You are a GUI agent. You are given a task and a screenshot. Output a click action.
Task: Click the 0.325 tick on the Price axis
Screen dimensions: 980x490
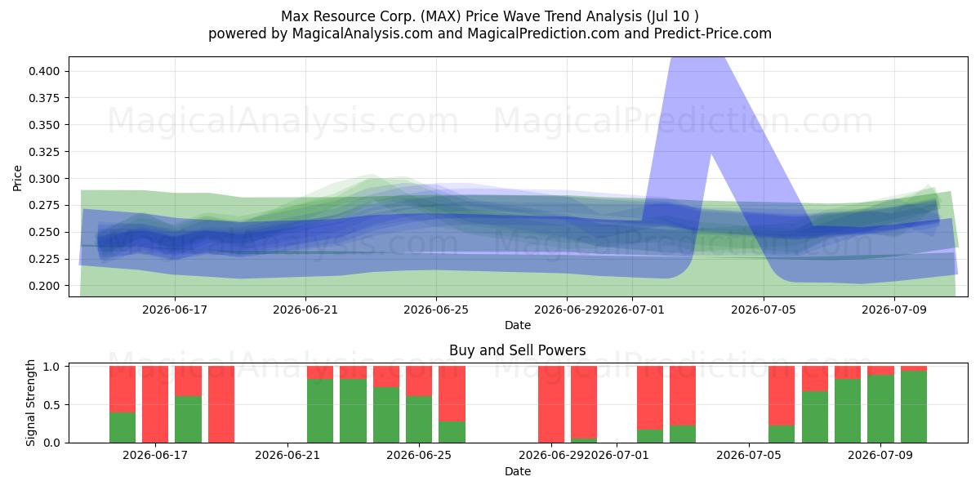[46, 152]
